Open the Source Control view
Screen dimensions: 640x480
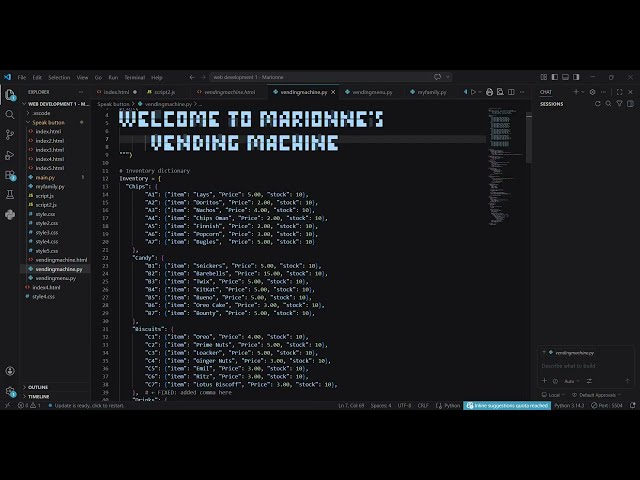10,135
